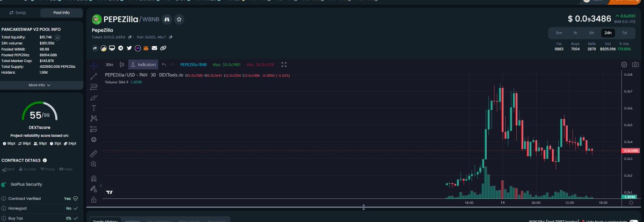The width and height of the screenshot is (644, 222).
Task: Click lock icon next to total liquidity
Action: point(57,37)
